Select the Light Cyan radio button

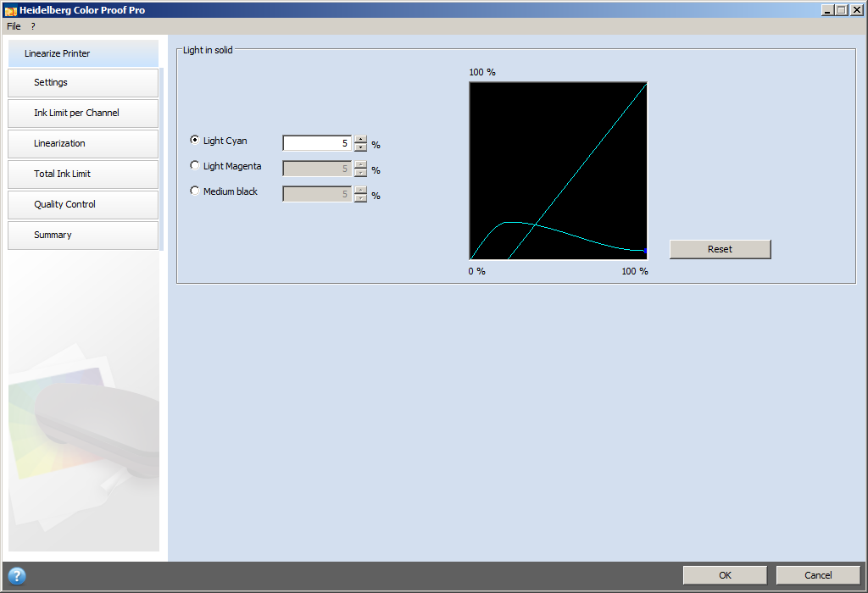click(194, 140)
